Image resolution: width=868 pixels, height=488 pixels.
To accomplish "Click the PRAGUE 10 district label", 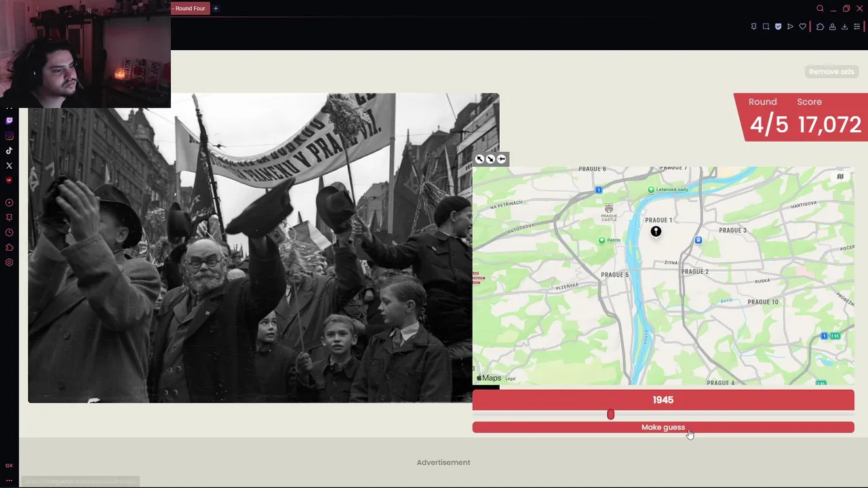I will pos(763,302).
